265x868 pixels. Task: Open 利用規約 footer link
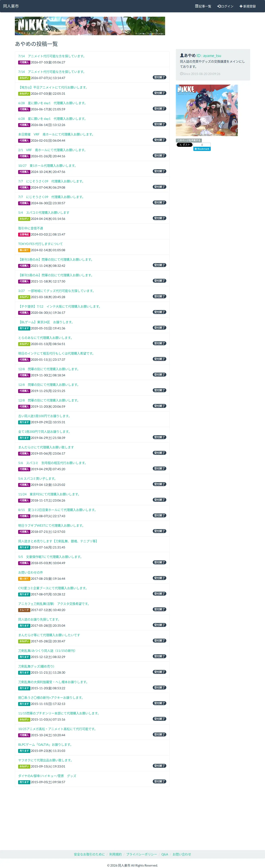tap(115, 854)
